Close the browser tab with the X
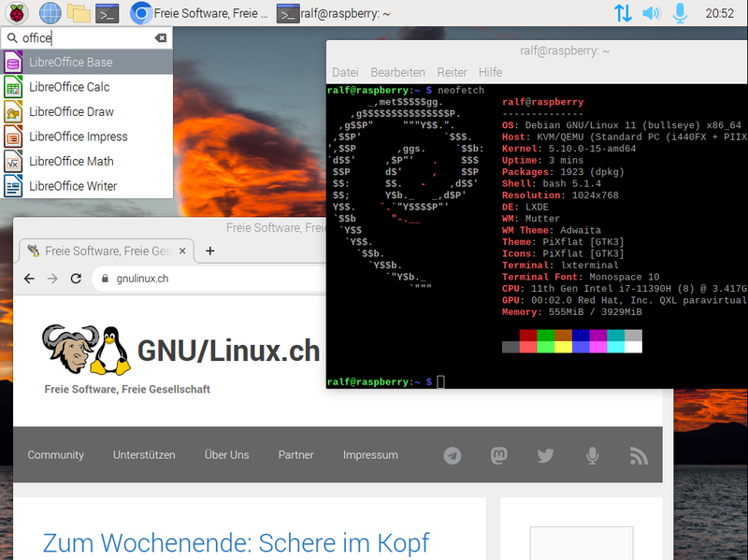The image size is (748, 560). (182, 251)
